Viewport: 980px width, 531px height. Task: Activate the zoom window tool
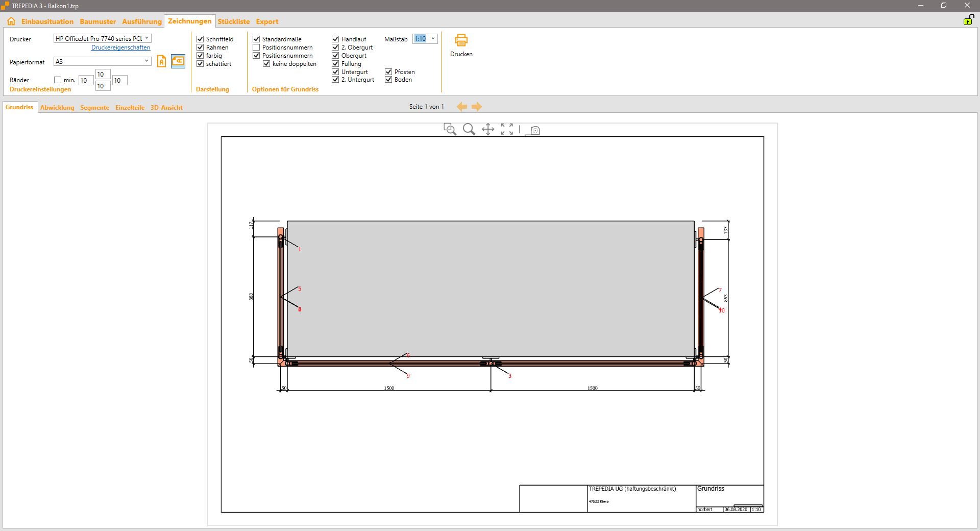click(x=450, y=129)
